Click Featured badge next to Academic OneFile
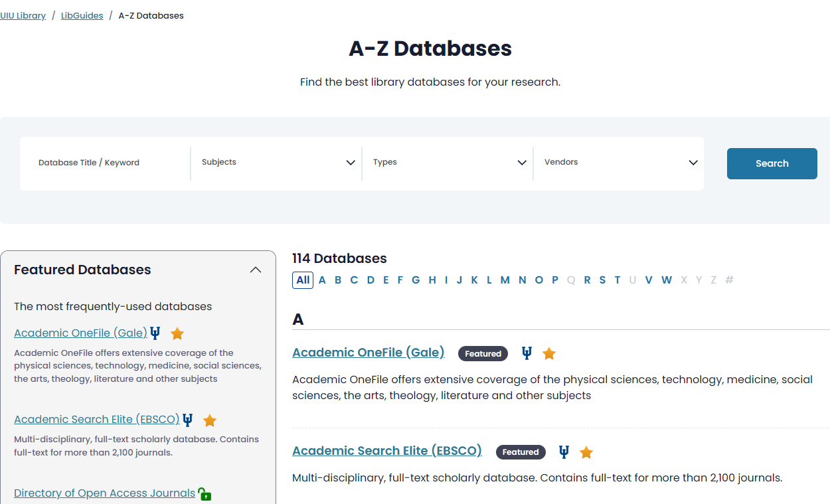 coord(483,354)
